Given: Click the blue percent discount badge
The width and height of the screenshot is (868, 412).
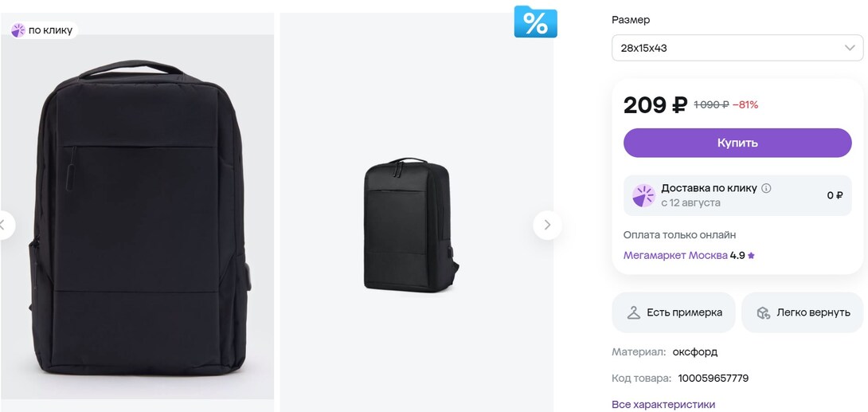Looking at the screenshot, I should coord(535,22).
